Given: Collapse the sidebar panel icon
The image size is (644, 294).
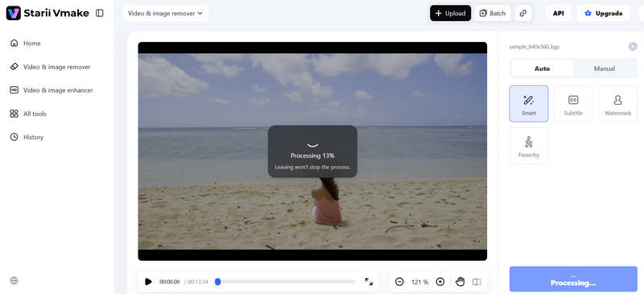Looking at the screenshot, I should (x=99, y=13).
